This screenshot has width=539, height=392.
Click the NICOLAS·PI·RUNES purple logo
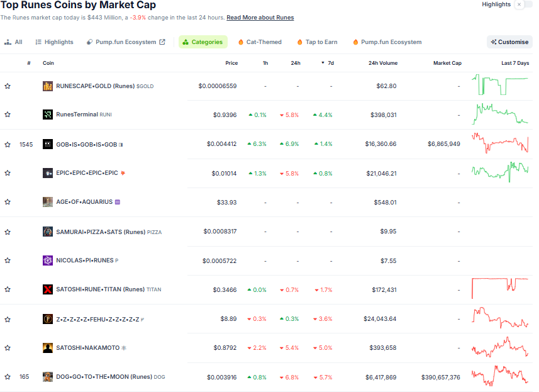coord(48,260)
